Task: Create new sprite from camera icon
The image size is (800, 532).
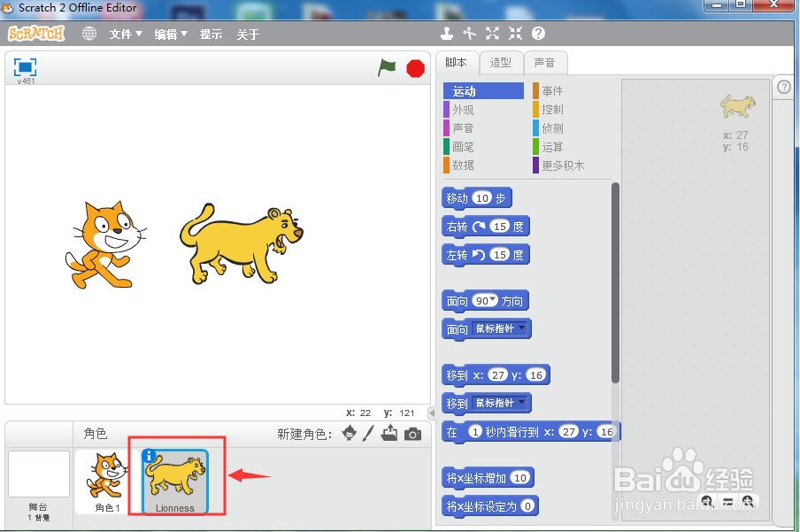Action: tap(412, 434)
